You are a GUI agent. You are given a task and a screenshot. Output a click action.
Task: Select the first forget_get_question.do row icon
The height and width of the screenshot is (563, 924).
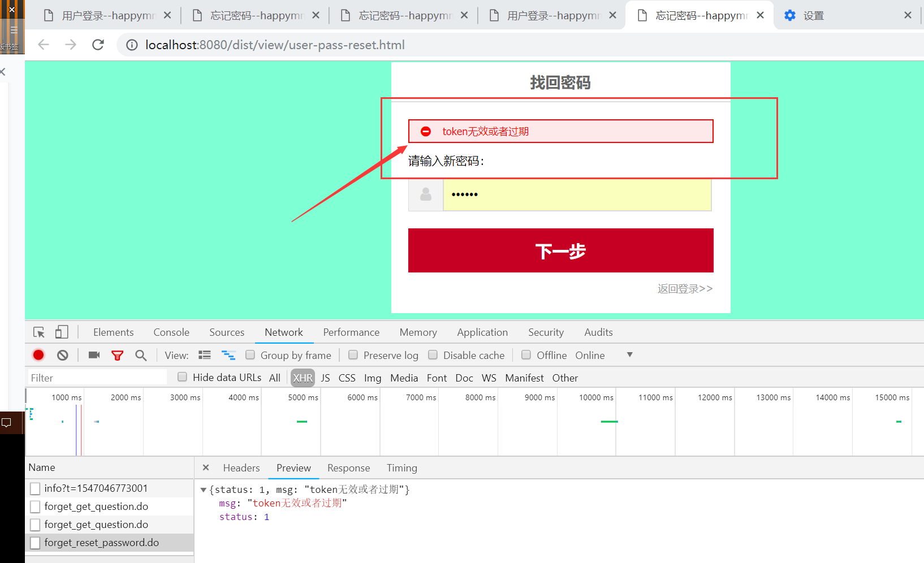tap(35, 506)
